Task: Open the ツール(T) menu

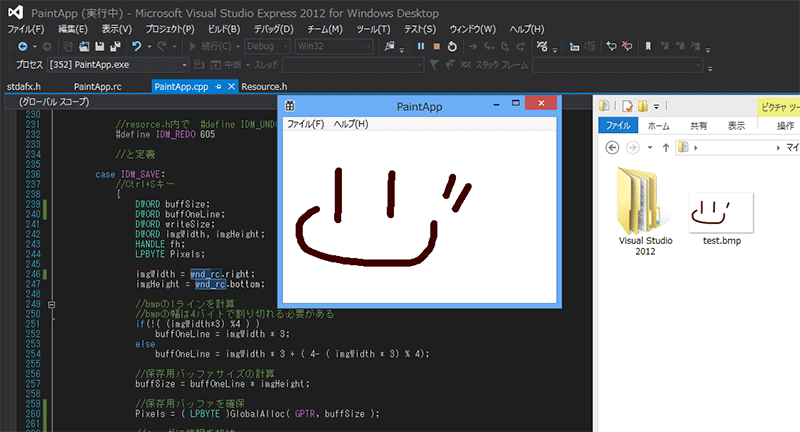Action: pyautogui.click(x=373, y=29)
